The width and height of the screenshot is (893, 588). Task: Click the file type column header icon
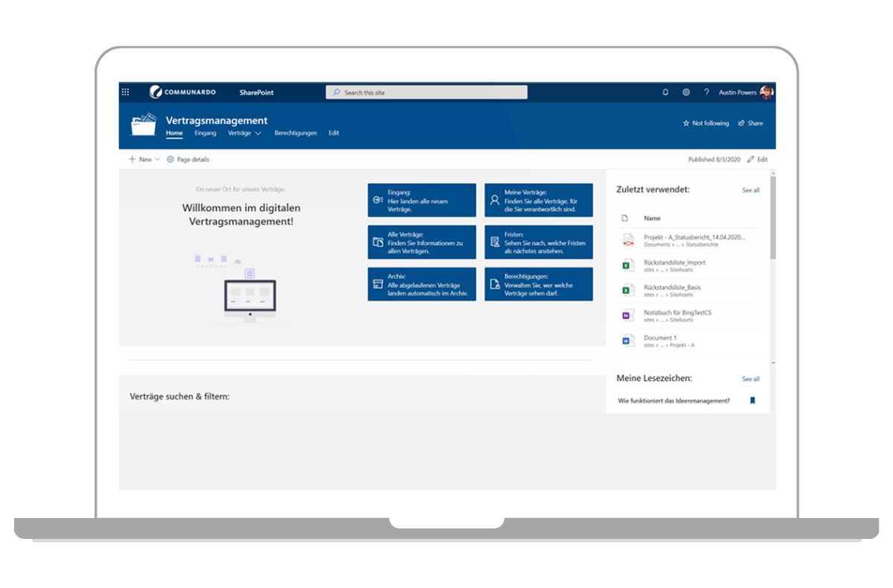[625, 218]
